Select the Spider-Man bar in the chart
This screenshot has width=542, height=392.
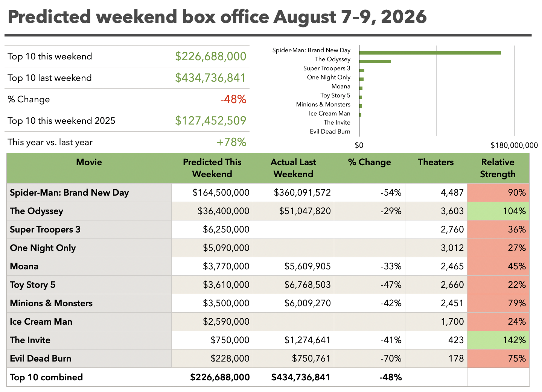[430, 52]
